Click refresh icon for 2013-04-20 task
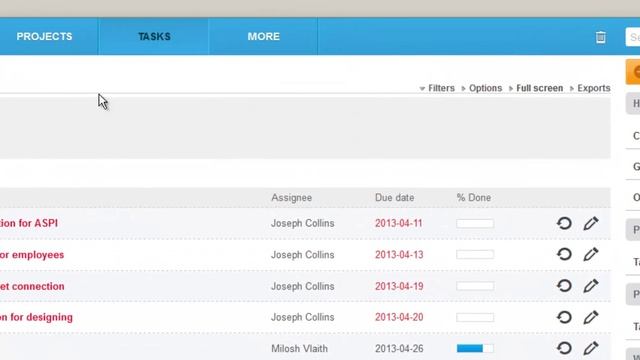 tap(564, 317)
